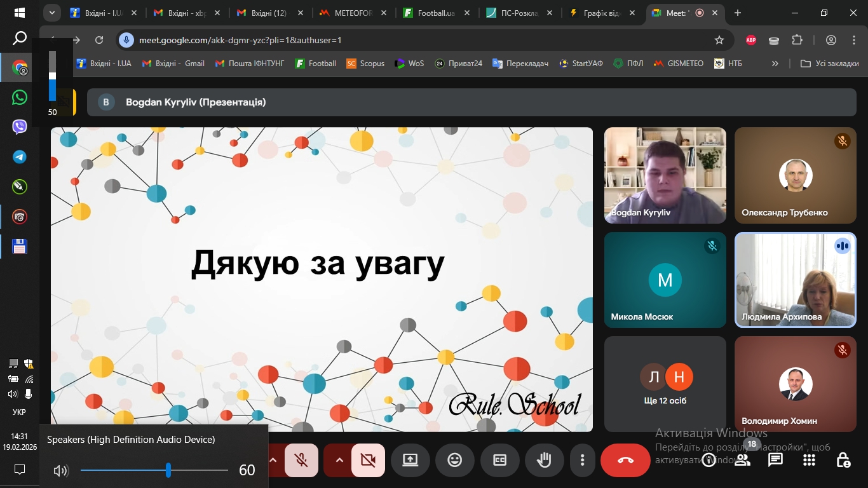Open meeting details info
The image size is (868, 488).
tap(708, 459)
